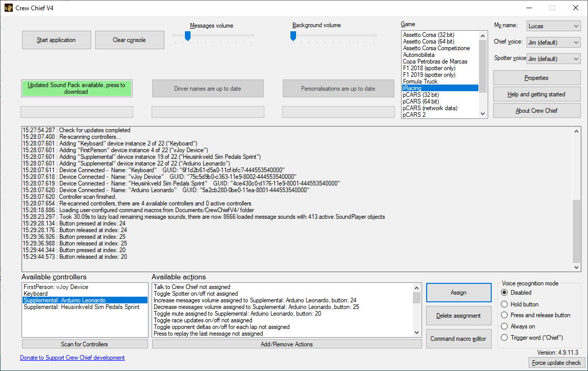Click the Messages volume slider handle
The height and width of the screenshot is (371, 588).
pos(188,36)
